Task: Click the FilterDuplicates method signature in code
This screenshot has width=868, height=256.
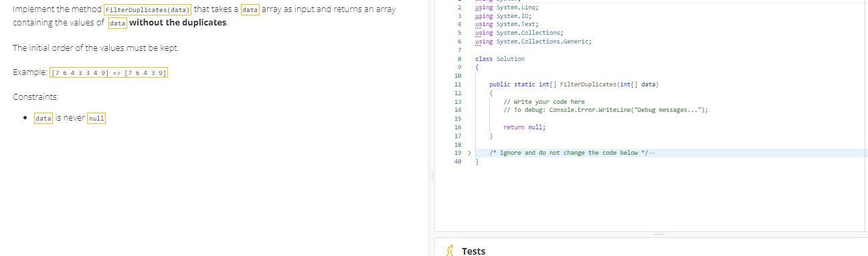Action: 574,84
